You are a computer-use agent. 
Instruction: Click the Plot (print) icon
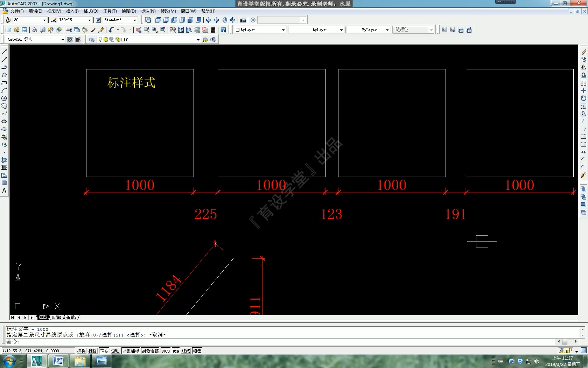[35, 30]
